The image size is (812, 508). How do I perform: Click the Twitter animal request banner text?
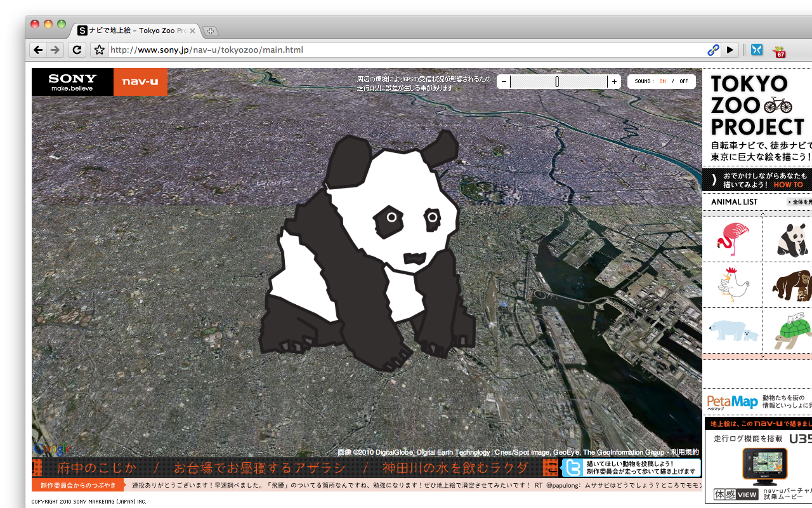pos(641,468)
